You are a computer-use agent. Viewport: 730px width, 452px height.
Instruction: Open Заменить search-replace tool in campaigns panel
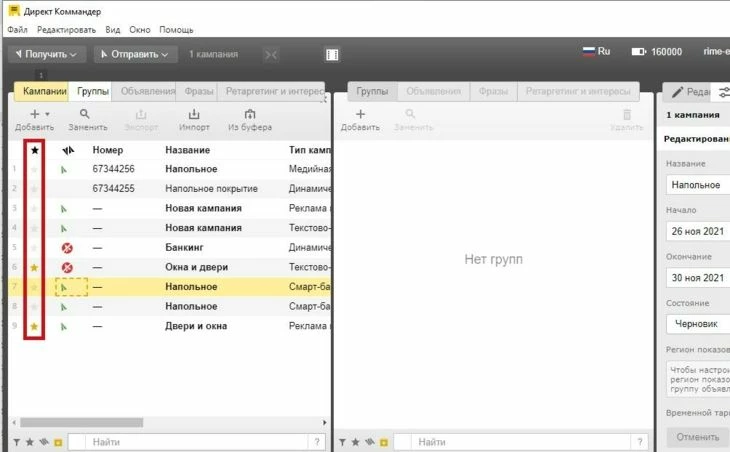pos(84,114)
